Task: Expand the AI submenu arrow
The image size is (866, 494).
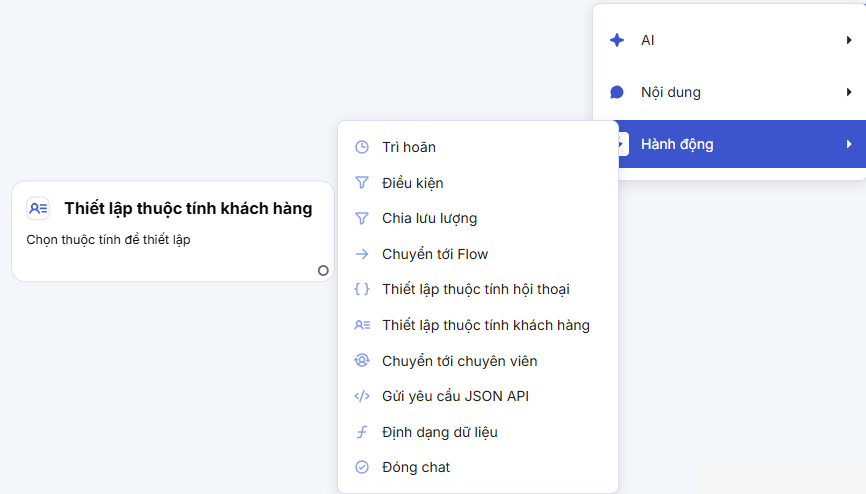Action: pyautogui.click(x=849, y=40)
